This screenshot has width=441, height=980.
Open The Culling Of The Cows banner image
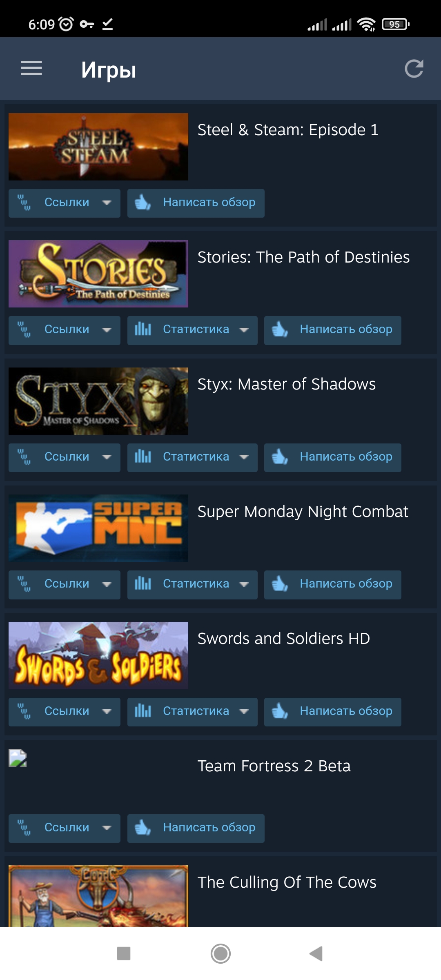click(x=98, y=896)
